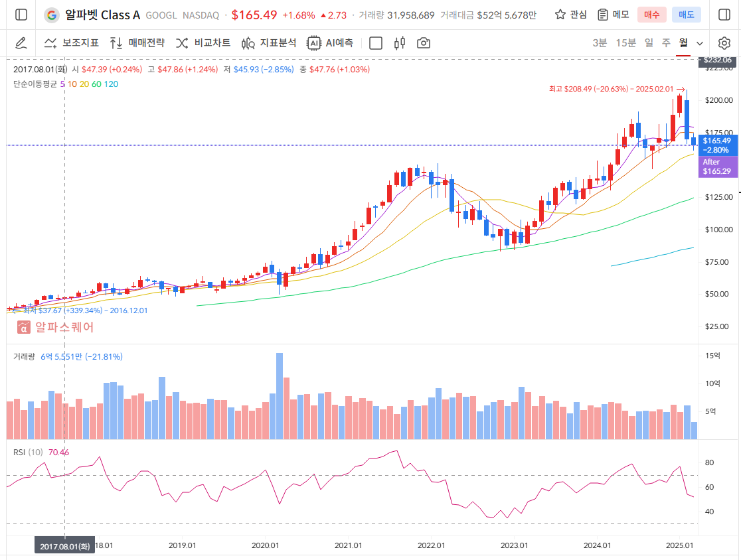Click the 최저 $37.67 low marker
741x560 pixels.
80,311
